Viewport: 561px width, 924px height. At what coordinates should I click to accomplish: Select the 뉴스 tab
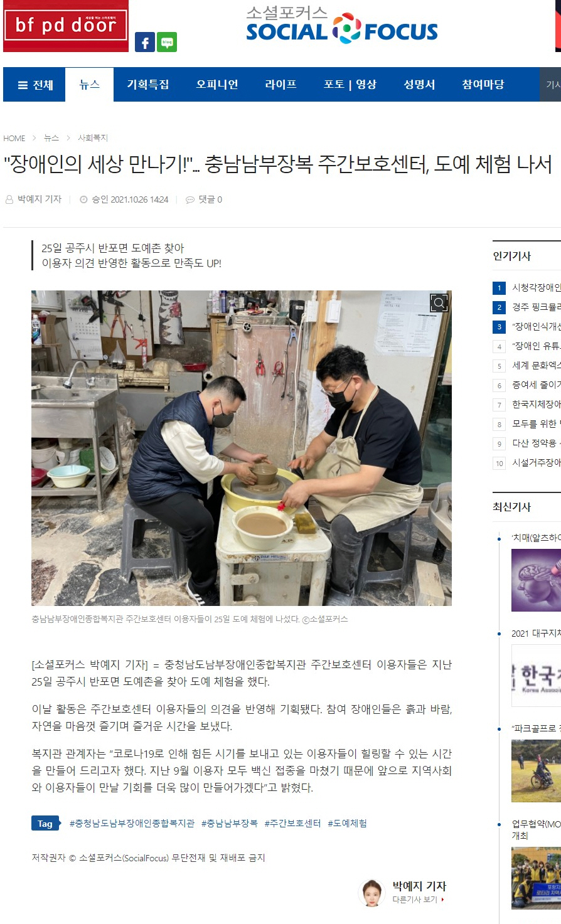pos(90,85)
